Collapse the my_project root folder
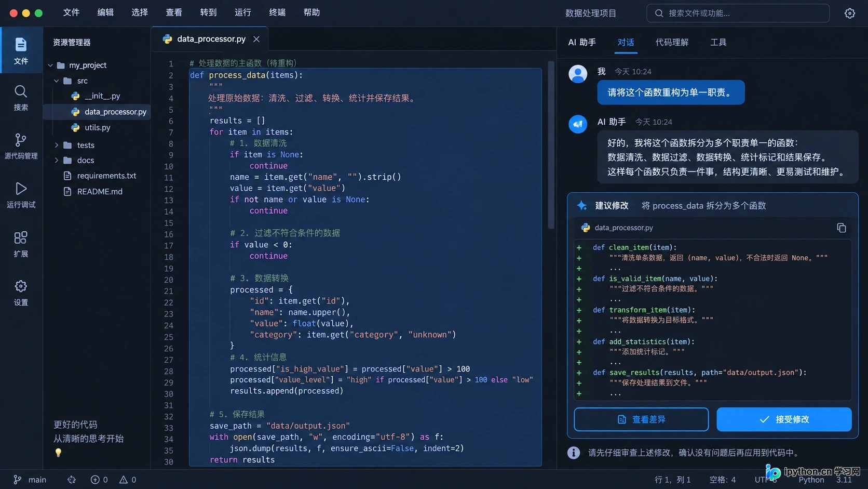This screenshot has width=868, height=489. pos(50,65)
